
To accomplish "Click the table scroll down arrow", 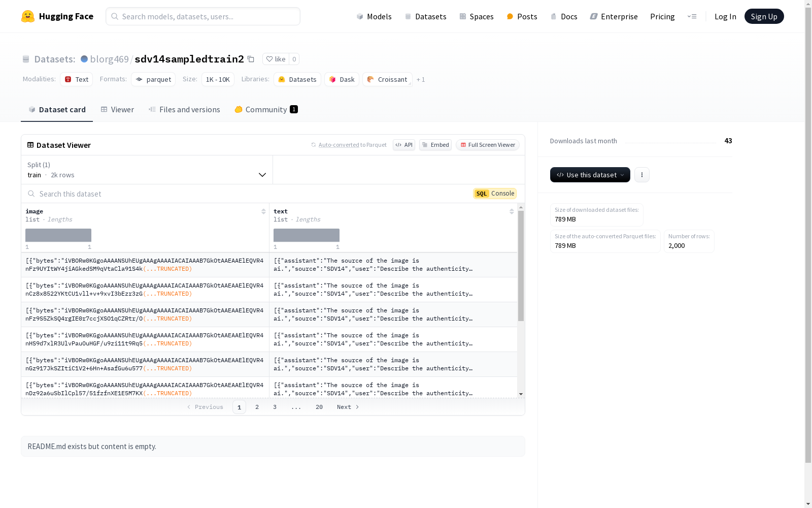I will (x=521, y=394).
